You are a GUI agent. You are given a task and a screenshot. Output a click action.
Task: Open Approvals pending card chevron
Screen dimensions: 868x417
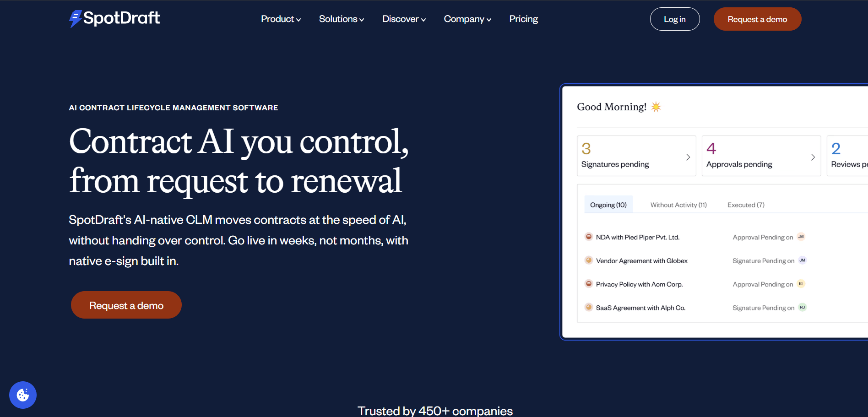pos(813,157)
